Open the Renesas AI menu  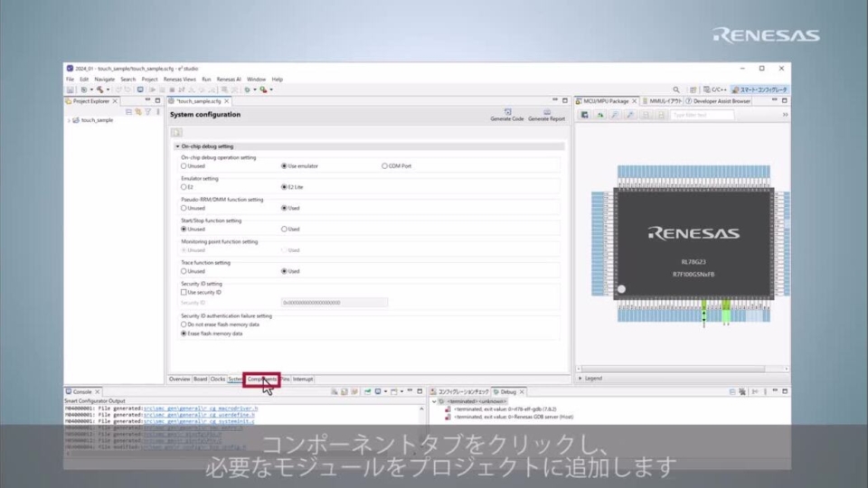[x=229, y=80]
